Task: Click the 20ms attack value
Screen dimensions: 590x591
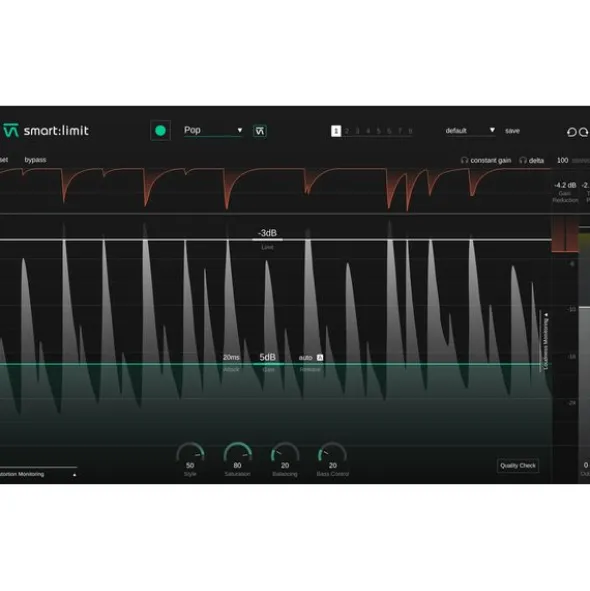Action: [231, 357]
